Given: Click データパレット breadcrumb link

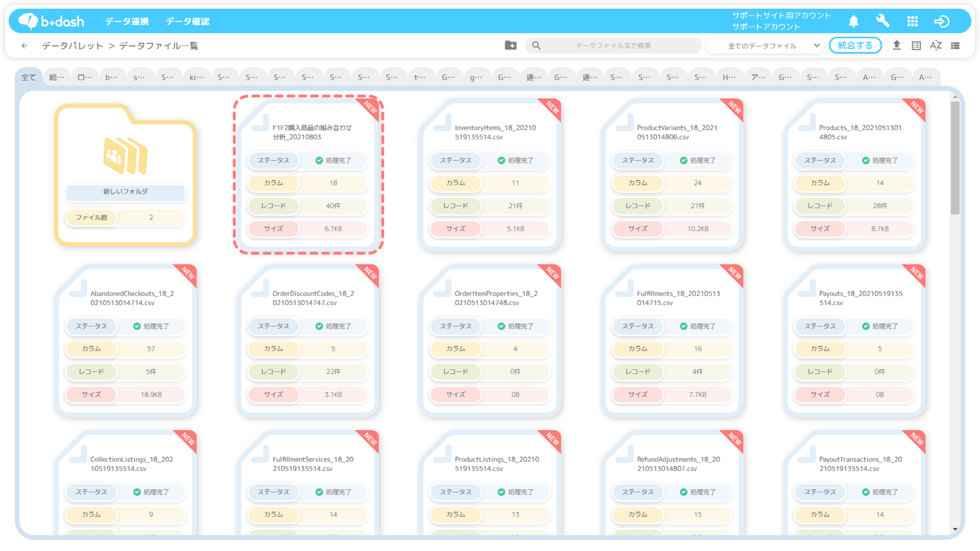Looking at the screenshot, I should (x=73, y=46).
